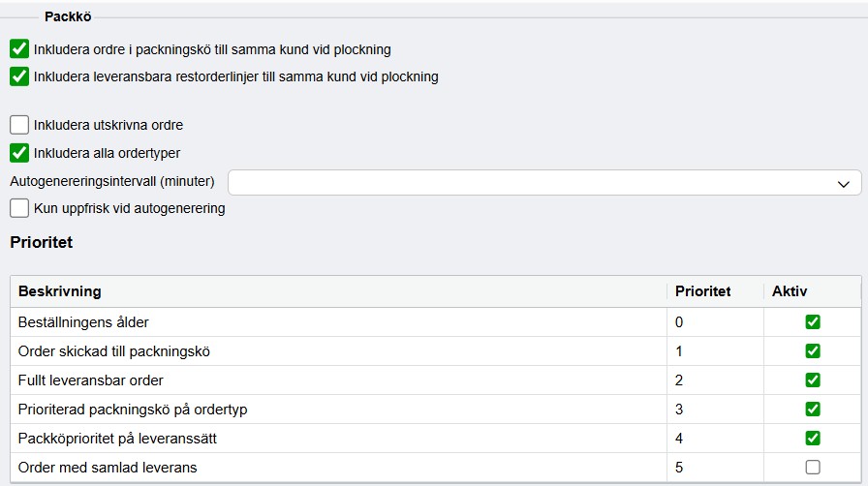The height and width of the screenshot is (486, 868).
Task: Click the Autogenereringsintervall (minuter) field
Action: coord(544,183)
